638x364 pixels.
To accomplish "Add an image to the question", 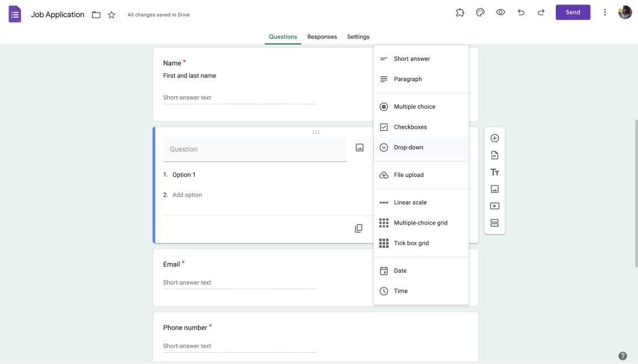I will (x=360, y=147).
